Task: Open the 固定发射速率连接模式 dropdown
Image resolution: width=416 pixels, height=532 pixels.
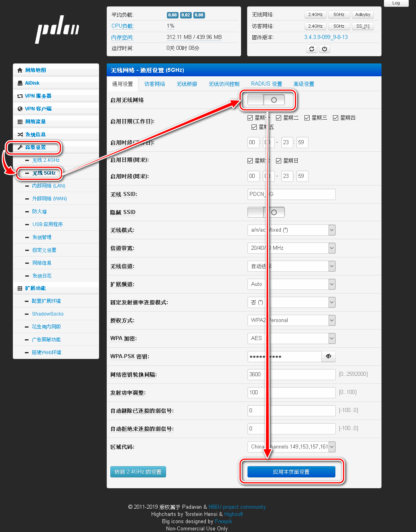Action: [291, 302]
